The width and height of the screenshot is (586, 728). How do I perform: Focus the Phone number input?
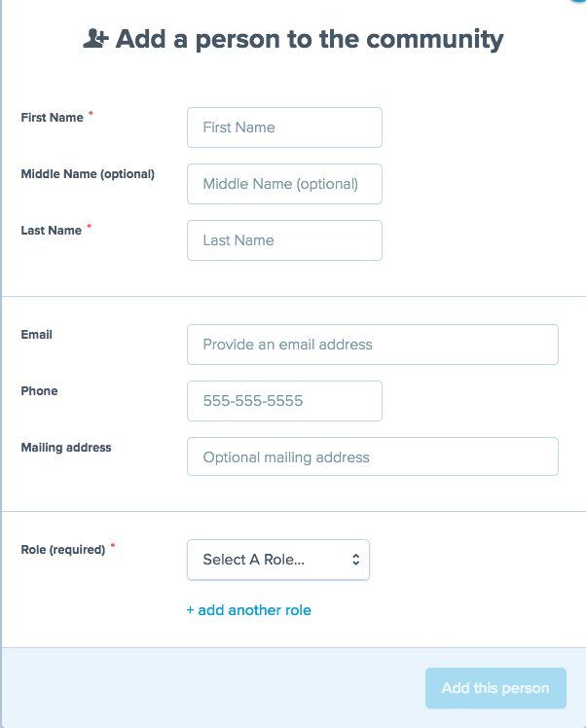tap(284, 401)
